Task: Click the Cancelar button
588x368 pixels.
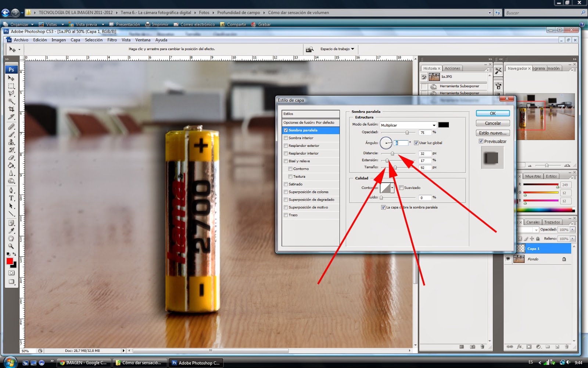Action: (x=493, y=123)
